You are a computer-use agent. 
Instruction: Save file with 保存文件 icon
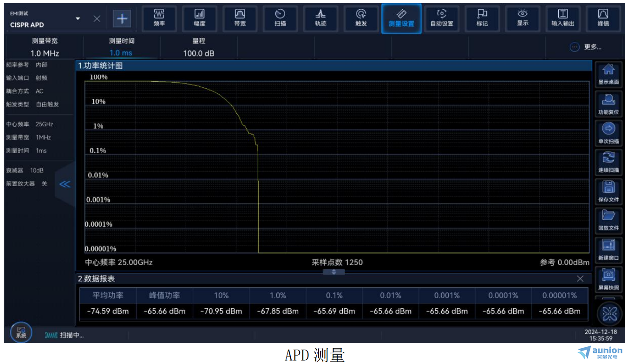coord(608,191)
